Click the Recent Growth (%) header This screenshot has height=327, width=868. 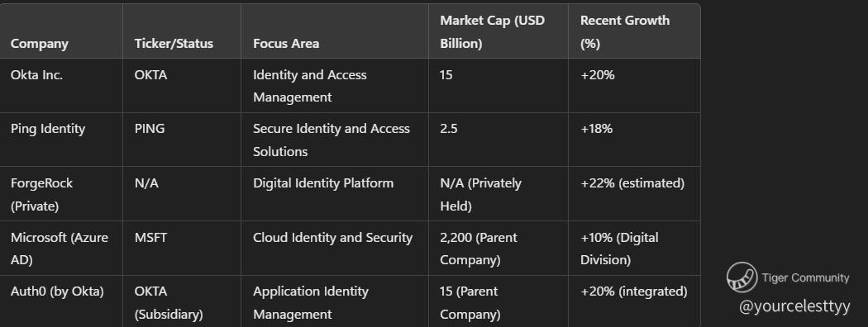point(625,32)
